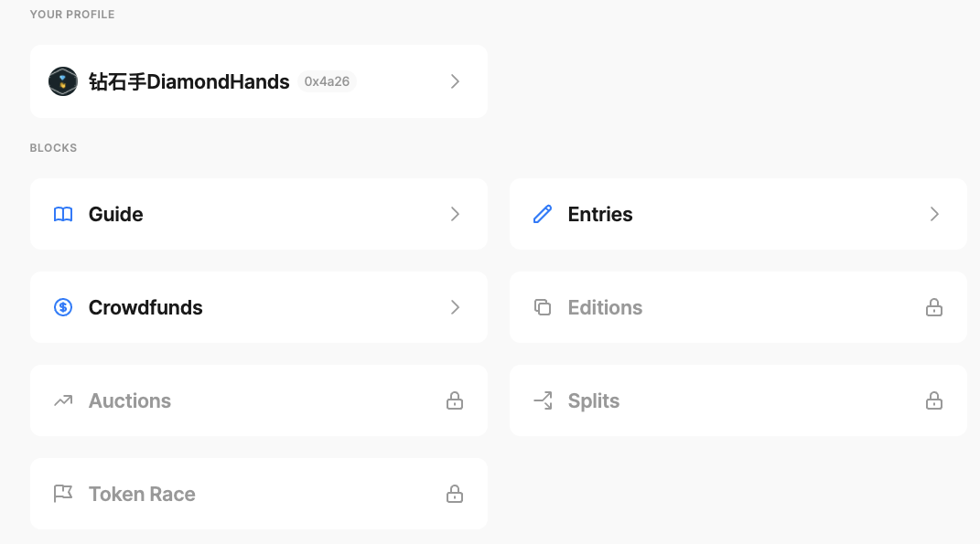This screenshot has height=544, width=980.
Task: Click the lock icon on Splits
Action: (934, 400)
